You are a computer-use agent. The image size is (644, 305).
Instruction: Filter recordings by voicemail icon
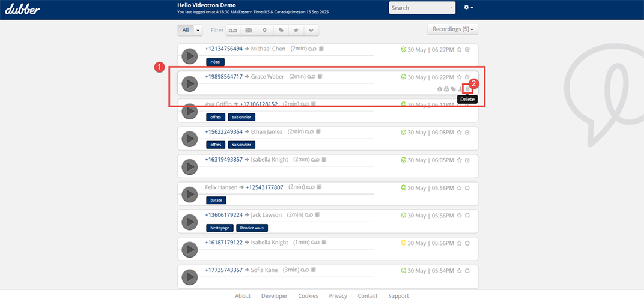coord(233,31)
